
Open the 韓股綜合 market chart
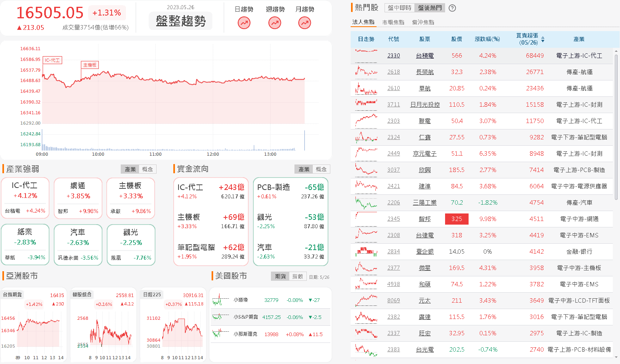103,325
